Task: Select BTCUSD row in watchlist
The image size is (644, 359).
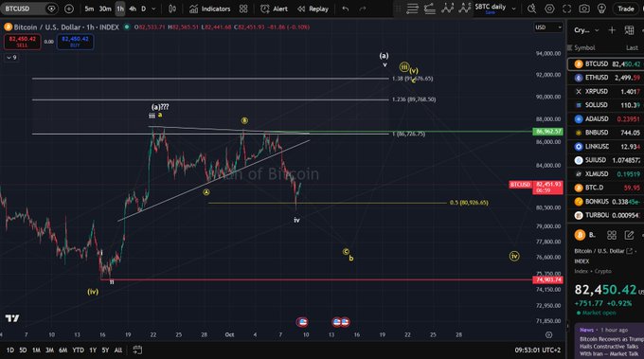Action: 606,64
